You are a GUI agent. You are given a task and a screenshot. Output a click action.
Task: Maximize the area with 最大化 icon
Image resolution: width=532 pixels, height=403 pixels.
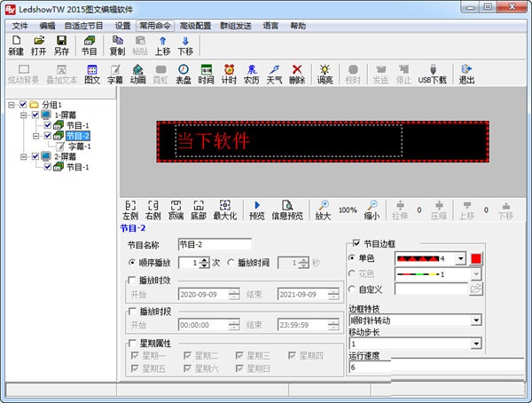(x=225, y=210)
